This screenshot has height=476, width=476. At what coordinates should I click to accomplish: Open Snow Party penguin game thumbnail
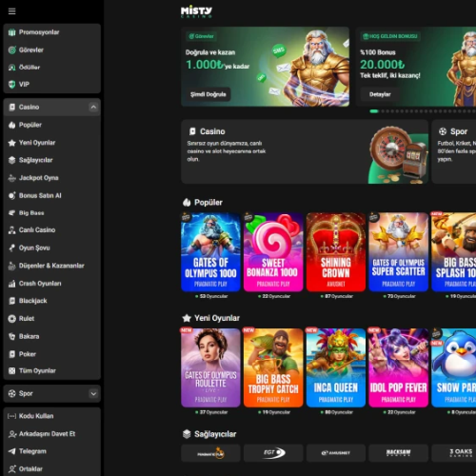point(454,368)
